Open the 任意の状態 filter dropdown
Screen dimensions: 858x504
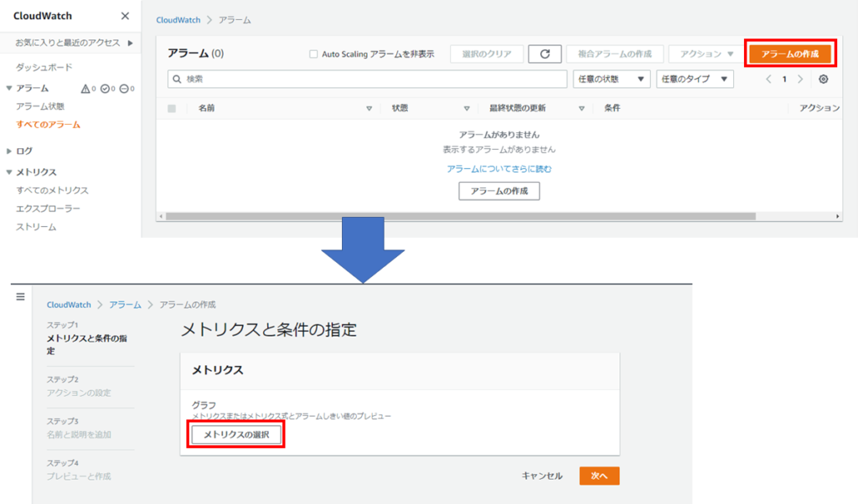[611, 80]
